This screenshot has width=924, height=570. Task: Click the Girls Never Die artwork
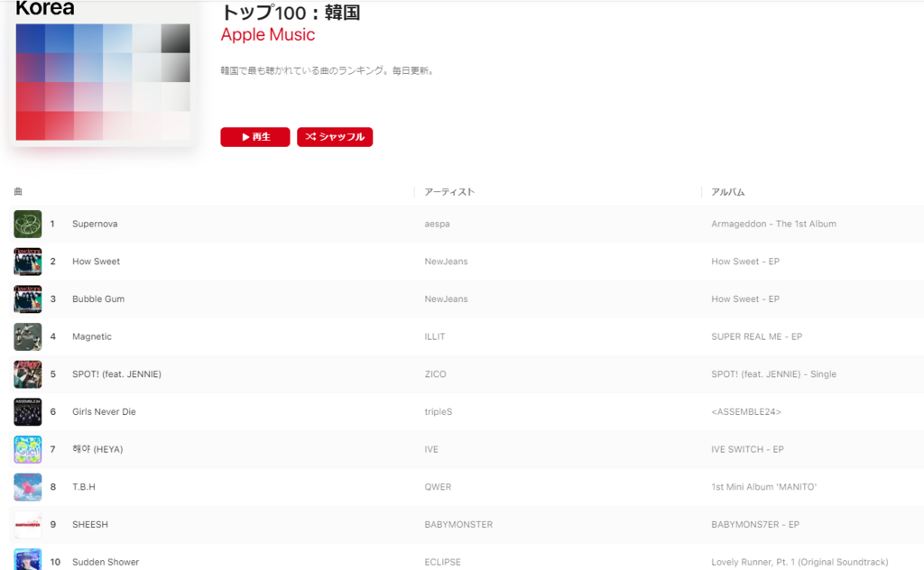coord(28,411)
